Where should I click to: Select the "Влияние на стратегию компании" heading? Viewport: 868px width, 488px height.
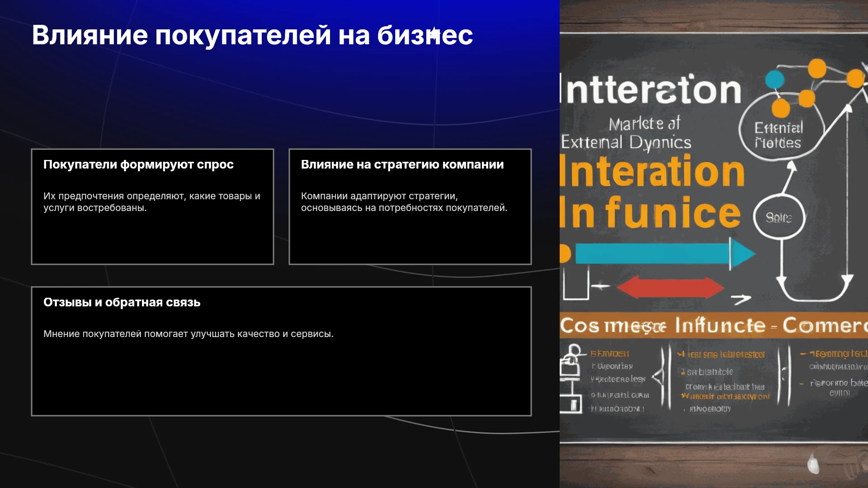[402, 164]
